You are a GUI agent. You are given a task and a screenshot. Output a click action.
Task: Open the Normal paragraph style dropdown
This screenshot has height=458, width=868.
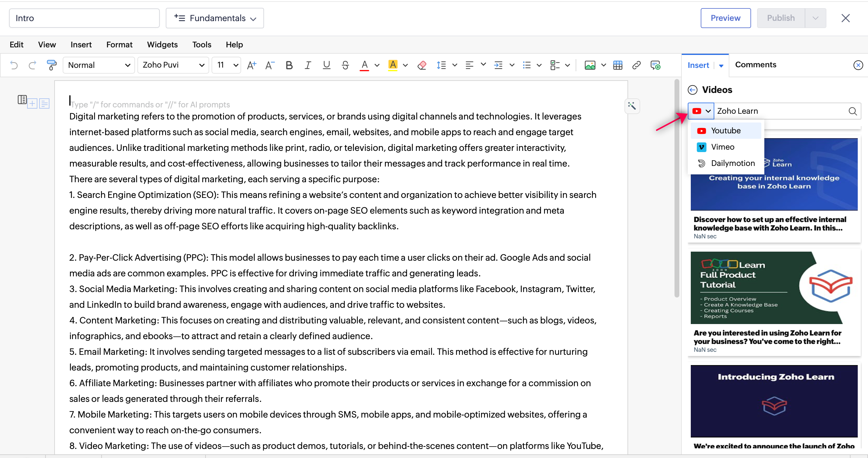coord(99,65)
